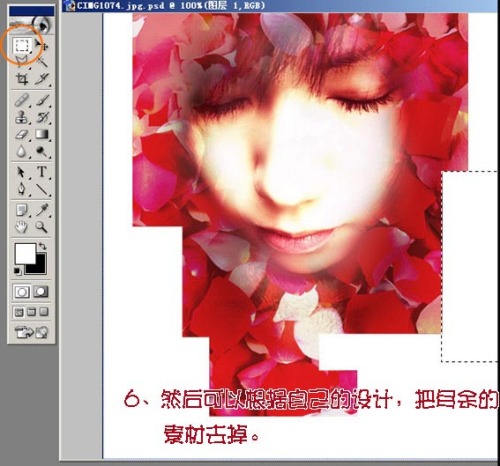This screenshot has width=500, height=466.
Task: Switch to Standard editing mode
Action: pos(22,292)
